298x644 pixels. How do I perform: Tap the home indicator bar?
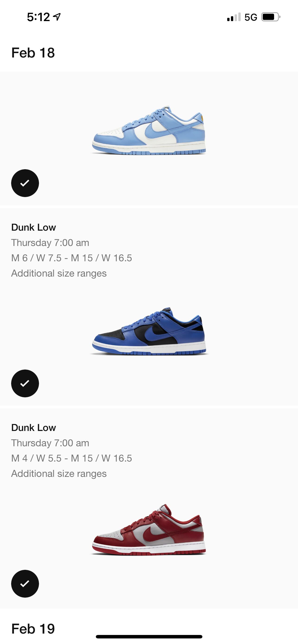[x=149, y=637]
